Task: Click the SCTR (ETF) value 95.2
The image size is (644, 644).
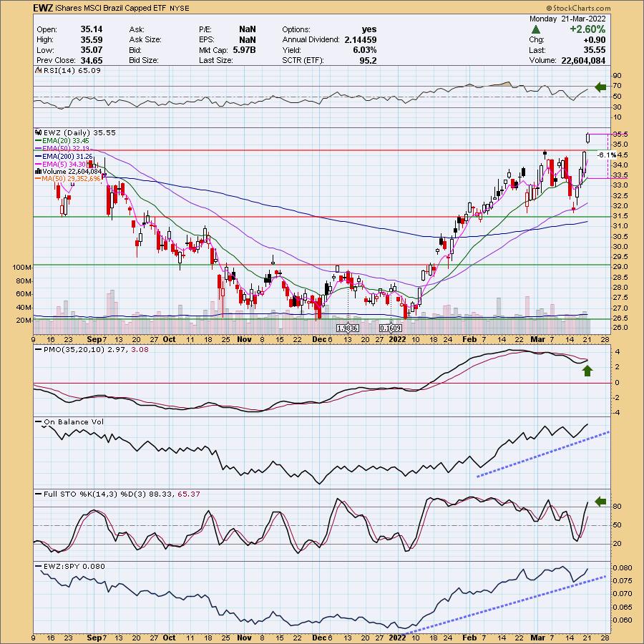Action: pos(369,60)
